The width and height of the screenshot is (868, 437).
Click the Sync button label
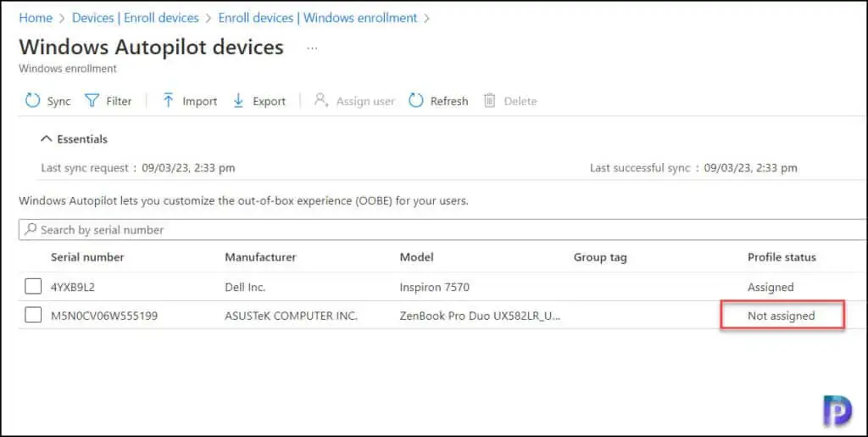point(58,101)
